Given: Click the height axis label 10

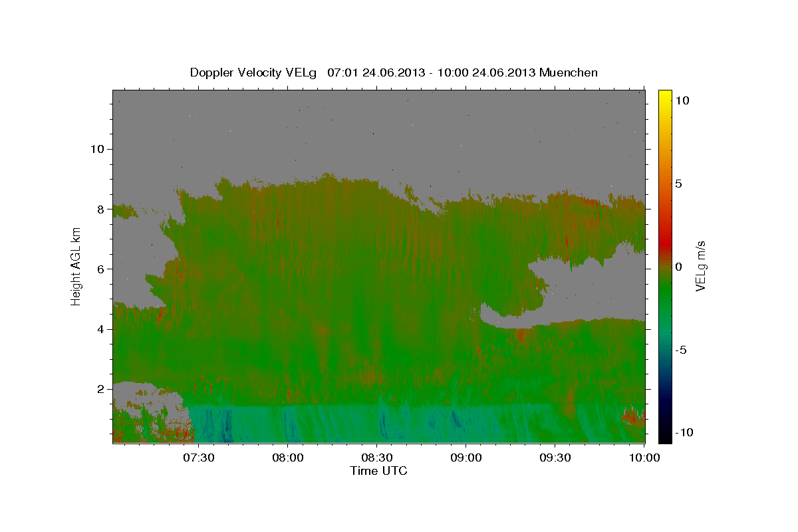Looking at the screenshot, I should pyautogui.click(x=98, y=149).
